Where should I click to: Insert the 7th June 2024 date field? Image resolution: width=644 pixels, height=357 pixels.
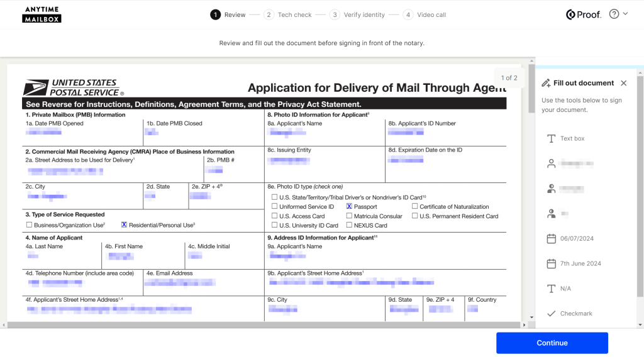click(574, 263)
